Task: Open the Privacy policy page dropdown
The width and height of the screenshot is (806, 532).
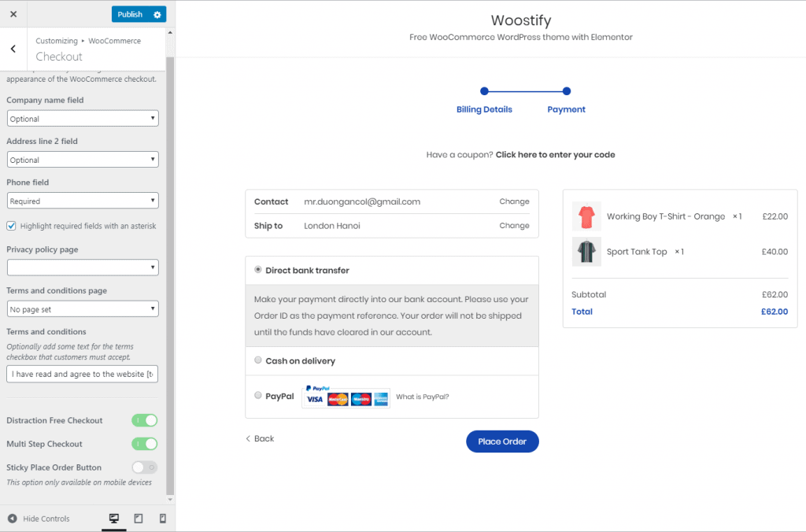Action: pos(83,268)
